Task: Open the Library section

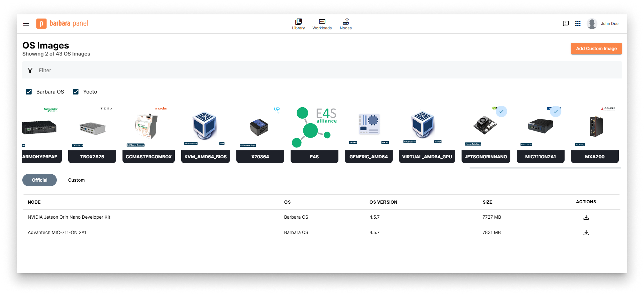Action: point(299,24)
